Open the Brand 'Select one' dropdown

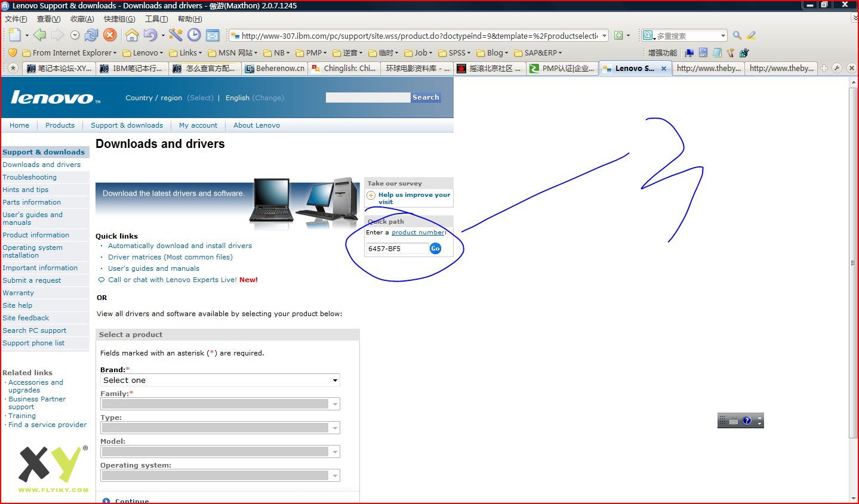point(220,380)
